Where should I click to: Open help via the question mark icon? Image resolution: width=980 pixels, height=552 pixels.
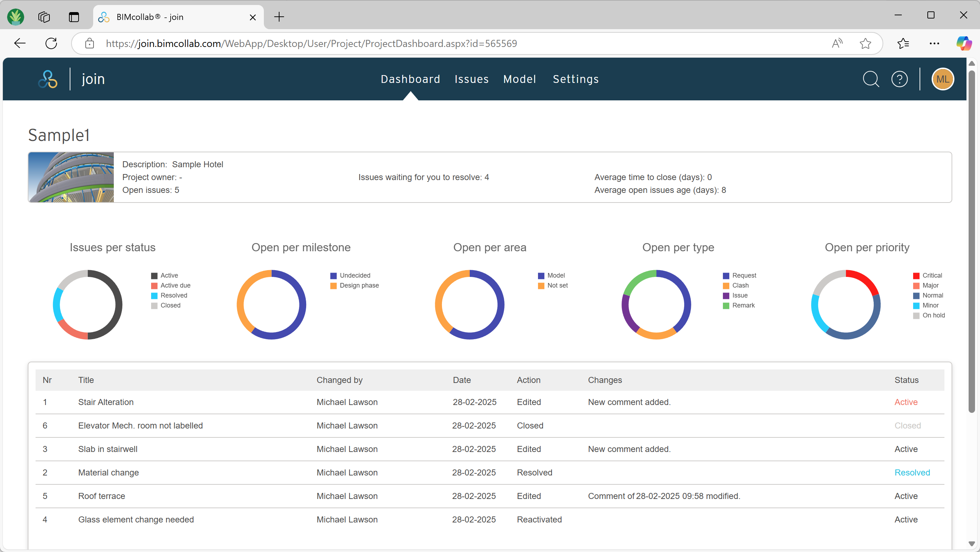(x=900, y=79)
